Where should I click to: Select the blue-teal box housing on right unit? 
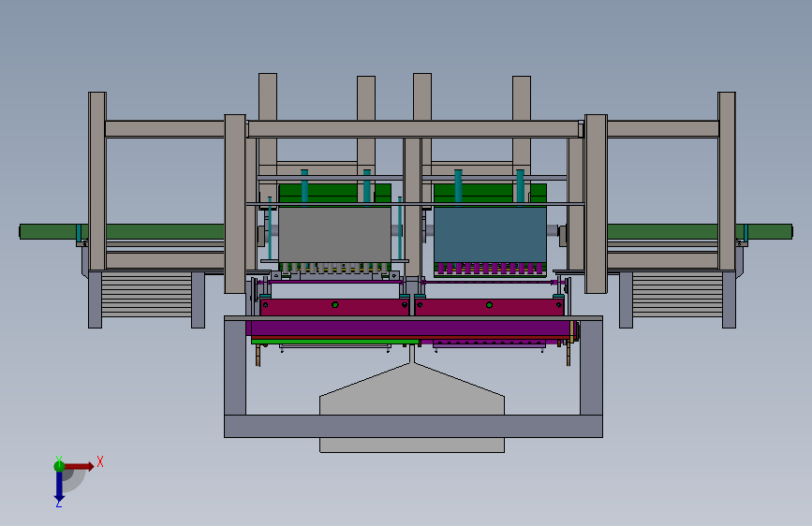490,235
